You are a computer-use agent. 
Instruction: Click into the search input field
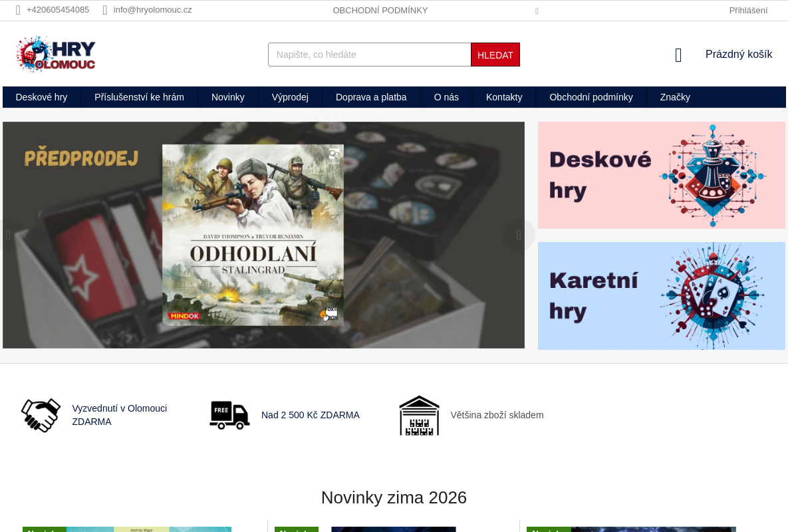pyautogui.click(x=369, y=55)
